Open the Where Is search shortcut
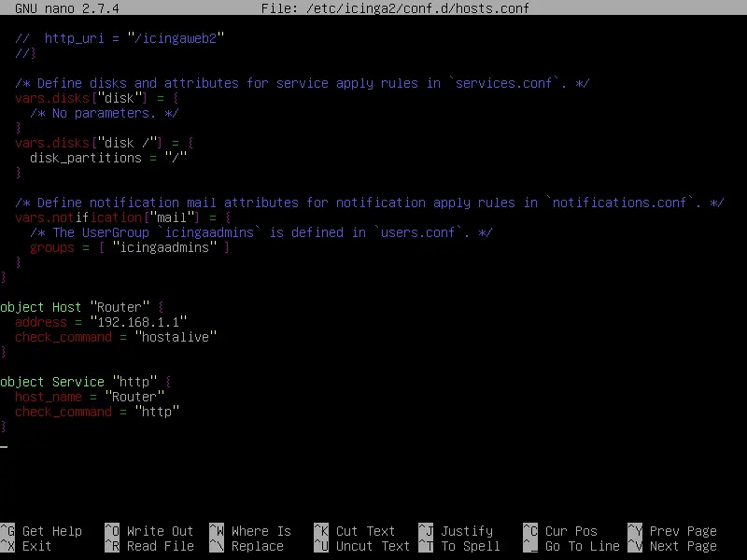Viewport: 747px width, 560px height. point(261,531)
